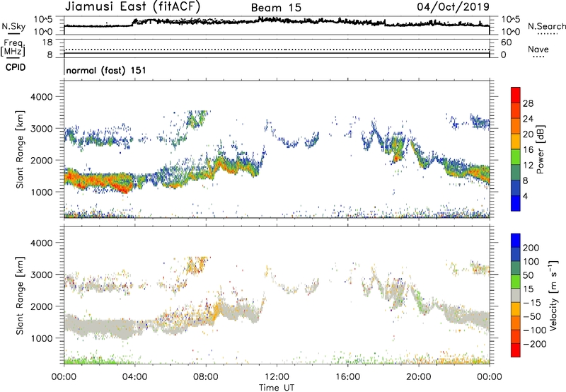Click the "200" velocity colorbar label
This screenshot has height=392, width=566.
[531, 248]
